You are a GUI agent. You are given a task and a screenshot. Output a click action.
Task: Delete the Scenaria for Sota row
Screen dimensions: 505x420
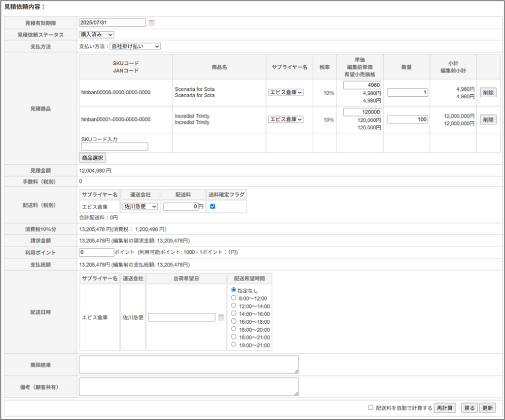[x=488, y=93]
